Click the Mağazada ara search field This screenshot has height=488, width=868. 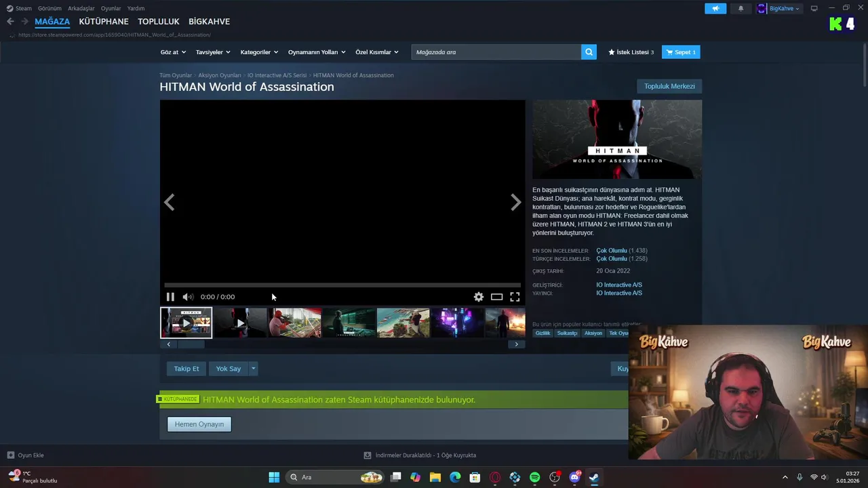496,52
